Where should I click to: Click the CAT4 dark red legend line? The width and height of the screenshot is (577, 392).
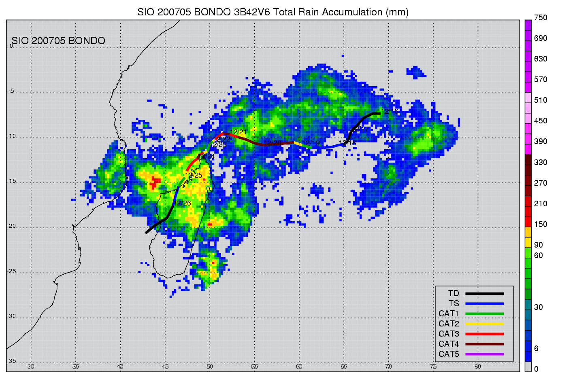pyautogui.click(x=484, y=344)
